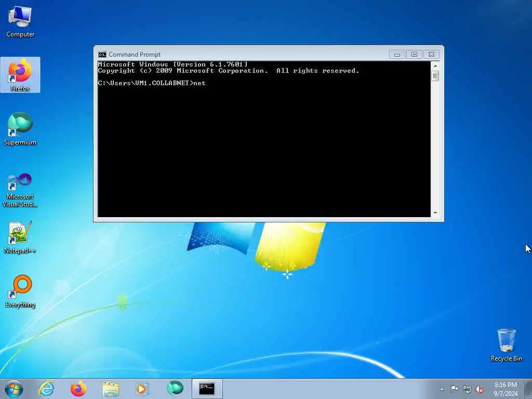Click the Show Desktop strip
Screen dimensions: 532x399
(x=528, y=389)
